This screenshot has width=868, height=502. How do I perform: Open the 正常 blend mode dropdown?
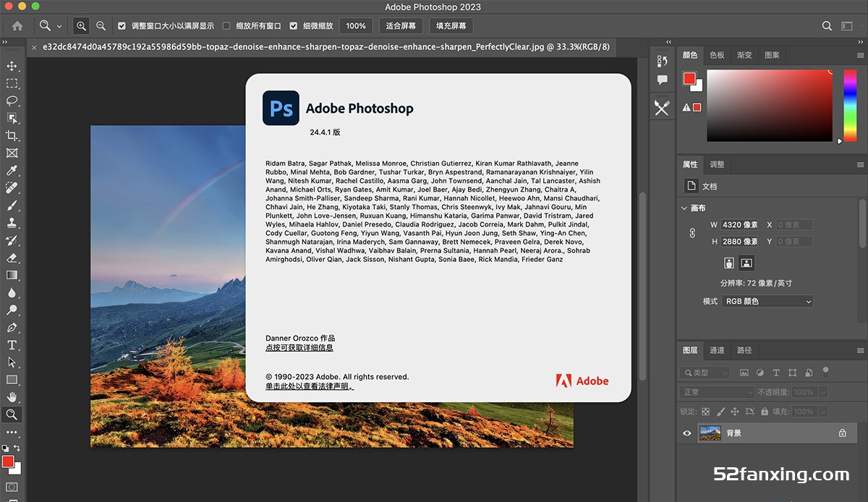pyautogui.click(x=718, y=391)
